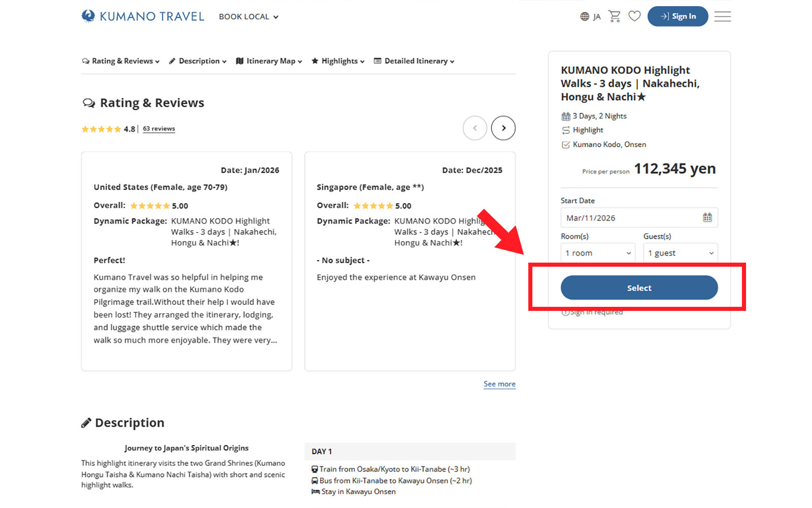Click the Start Date input field
This screenshot has height=508, width=812.
[629, 218]
